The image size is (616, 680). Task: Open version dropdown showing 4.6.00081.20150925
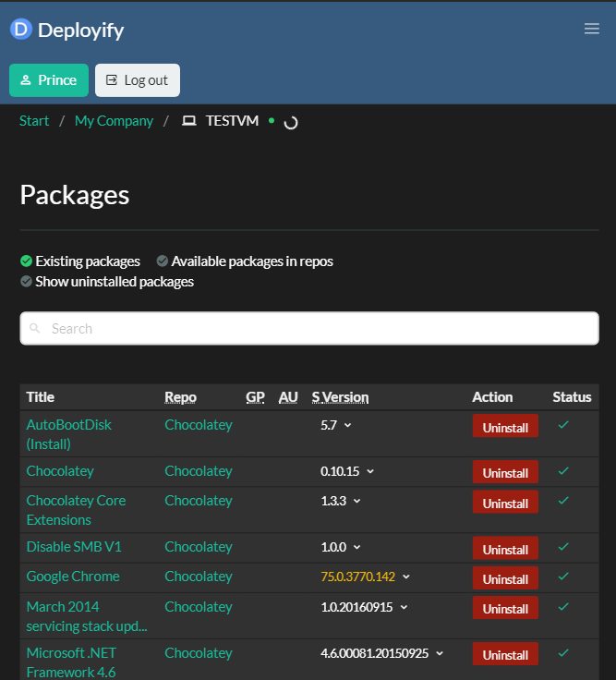pyautogui.click(x=440, y=652)
